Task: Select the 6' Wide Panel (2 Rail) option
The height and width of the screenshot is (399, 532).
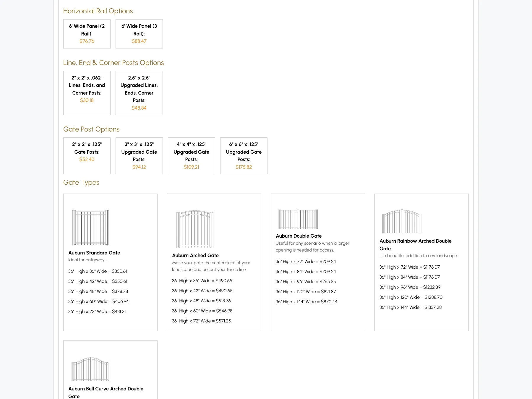Action: pos(87,34)
